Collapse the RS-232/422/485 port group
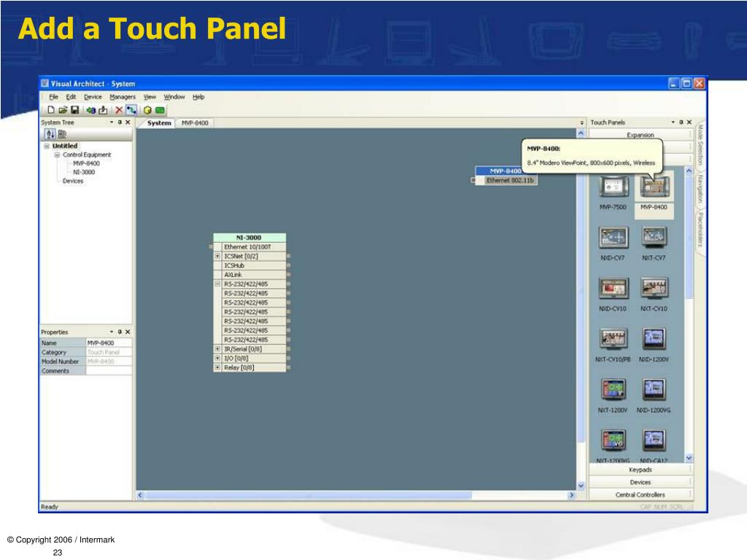This screenshot has width=747, height=560. [217, 284]
